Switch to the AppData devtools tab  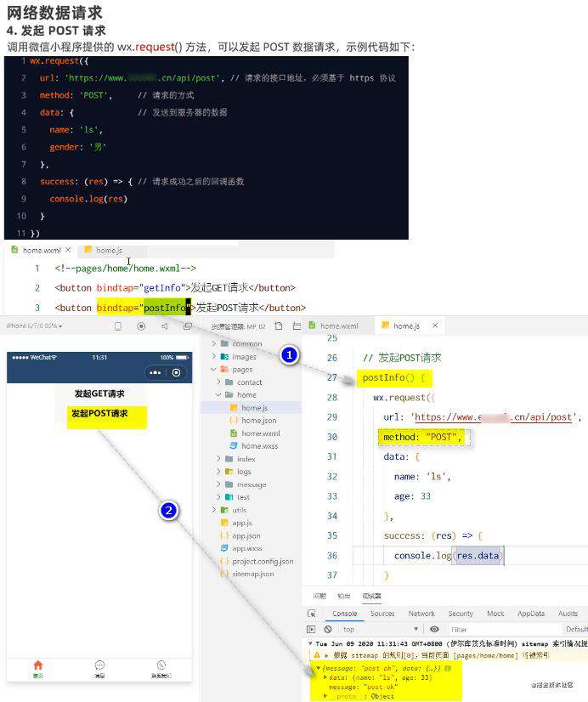(531, 614)
